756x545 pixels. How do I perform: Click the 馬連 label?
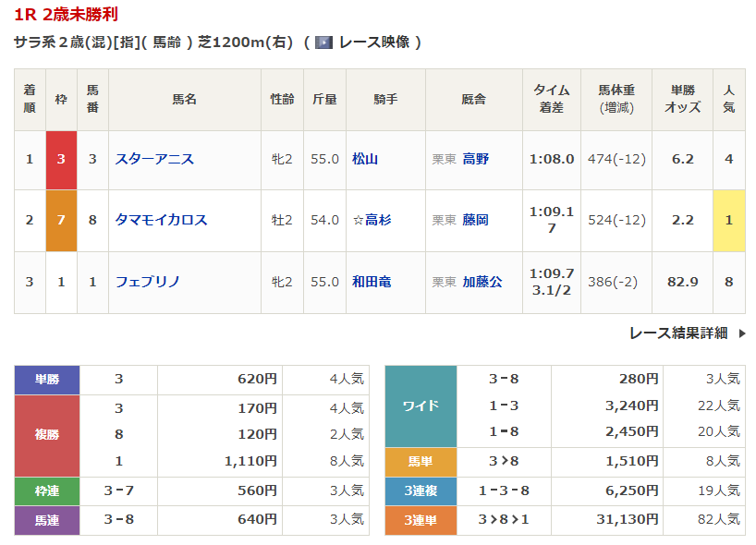click(47, 520)
